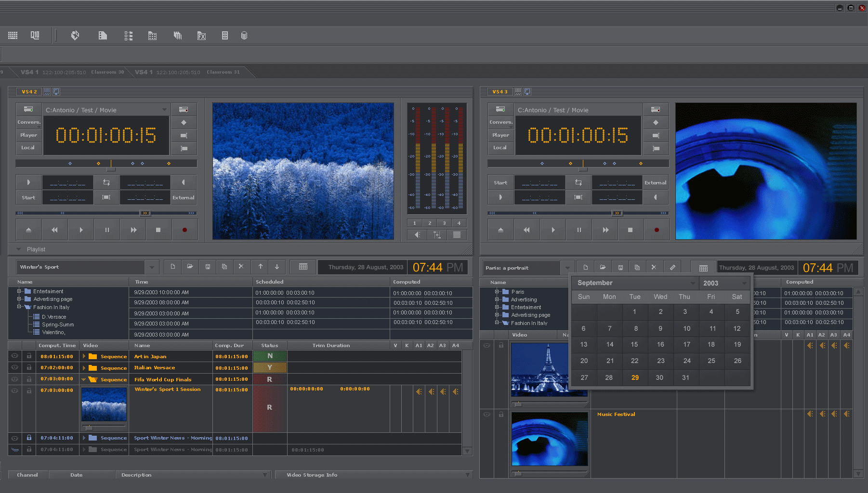Viewport: 868px width, 493px height.
Task: Open the grid view icon in top toolbar
Action: pyautogui.click(x=13, y=35)
